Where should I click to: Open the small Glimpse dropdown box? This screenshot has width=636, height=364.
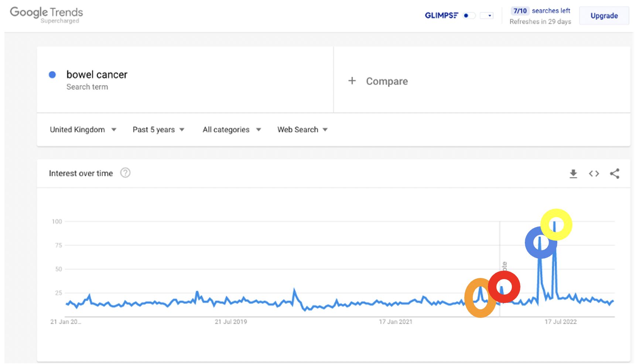pyautogui.click(x=486, y=16)
